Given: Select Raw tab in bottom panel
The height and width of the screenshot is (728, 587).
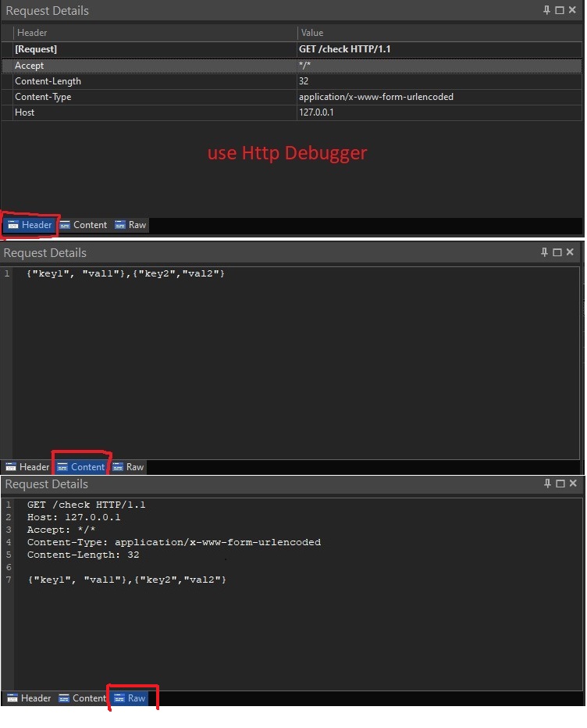Looking at the screenshot, I should point(130,698).
